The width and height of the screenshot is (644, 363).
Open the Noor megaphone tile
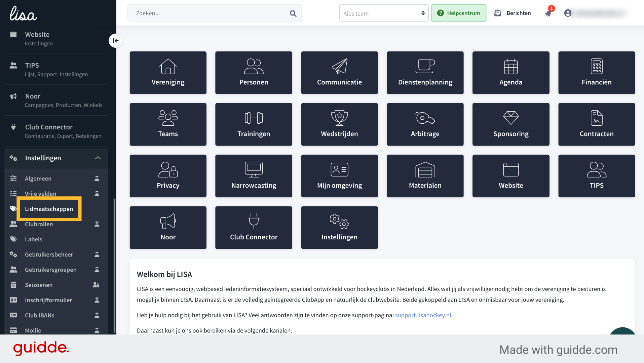168,228
